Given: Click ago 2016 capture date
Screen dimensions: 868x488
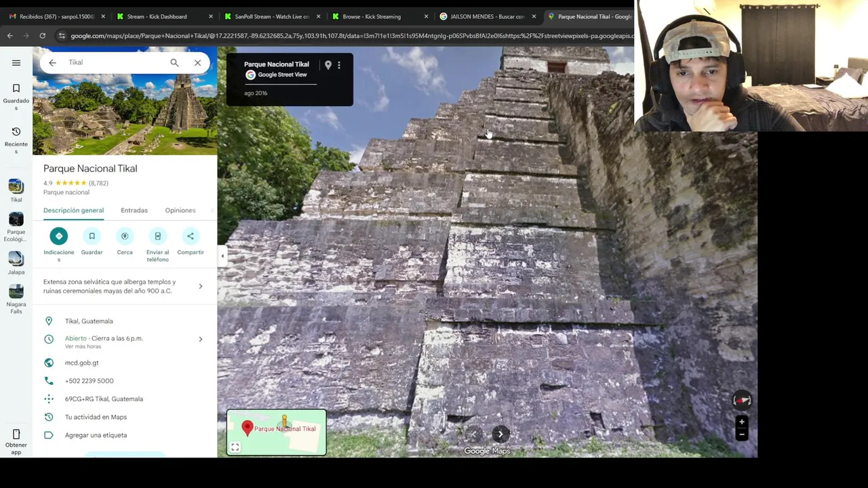Looking at the screenshot, I should (x=256, y=93).
